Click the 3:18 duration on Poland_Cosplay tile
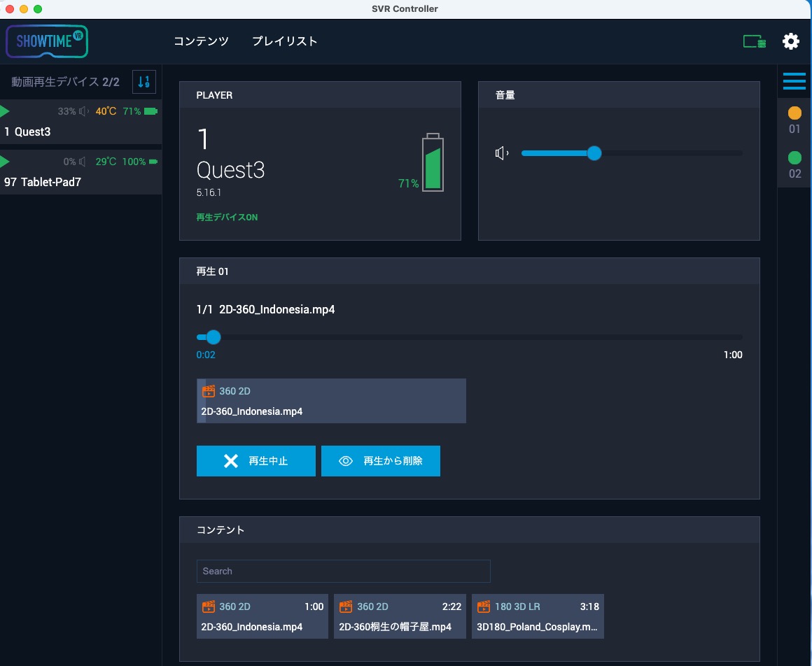The width and height of the screenshot is (812, 666). 589,607
